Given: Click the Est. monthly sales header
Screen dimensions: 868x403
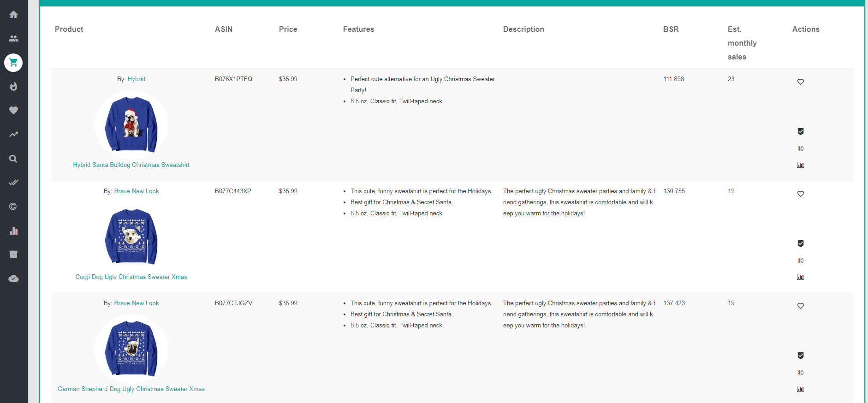Looking at the screenshot, I should (742, 43).
